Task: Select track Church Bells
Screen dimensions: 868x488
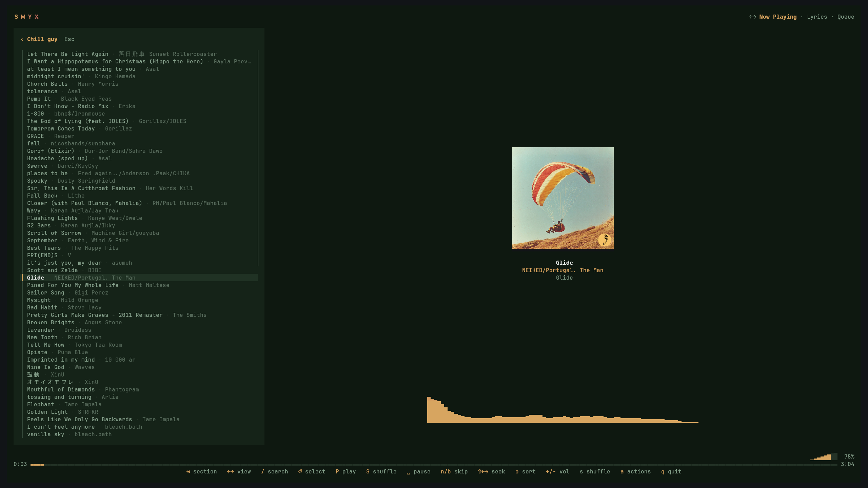Action: pyautogui.click(x=140, y=84)
